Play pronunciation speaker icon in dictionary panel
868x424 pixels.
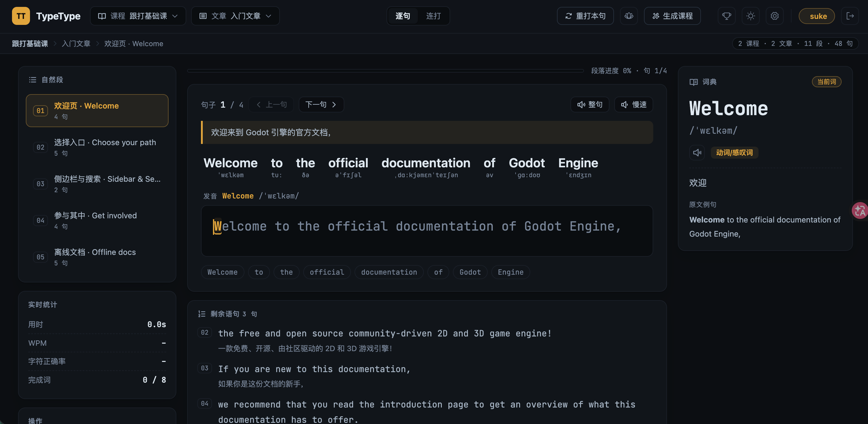697,153
